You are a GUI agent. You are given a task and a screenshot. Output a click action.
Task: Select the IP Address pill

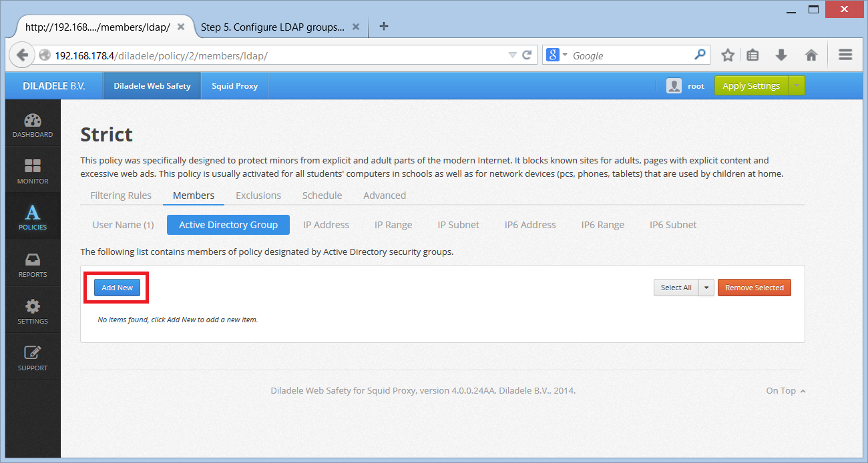326,225
